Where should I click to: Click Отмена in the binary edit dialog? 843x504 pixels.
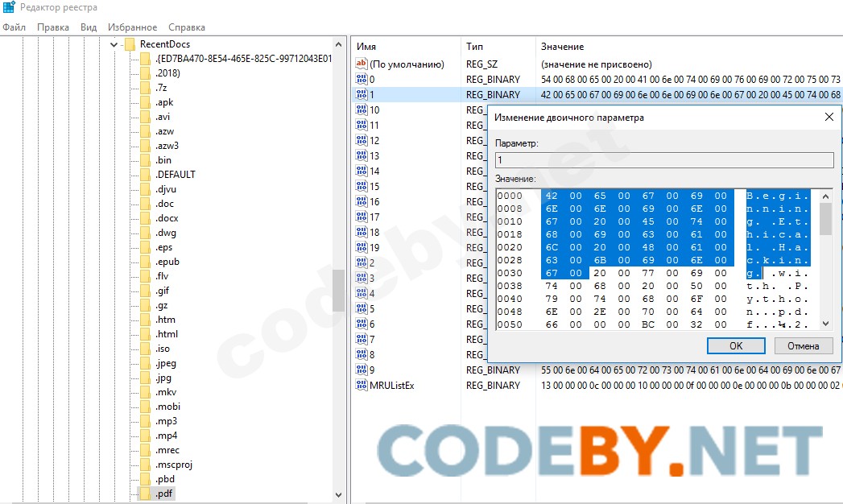pos(804,346)
